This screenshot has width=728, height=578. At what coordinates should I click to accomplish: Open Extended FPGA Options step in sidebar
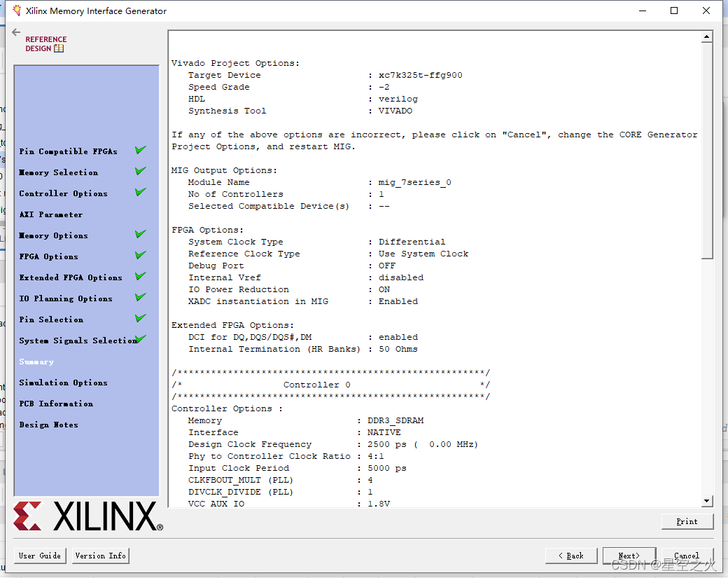point(71,277)
